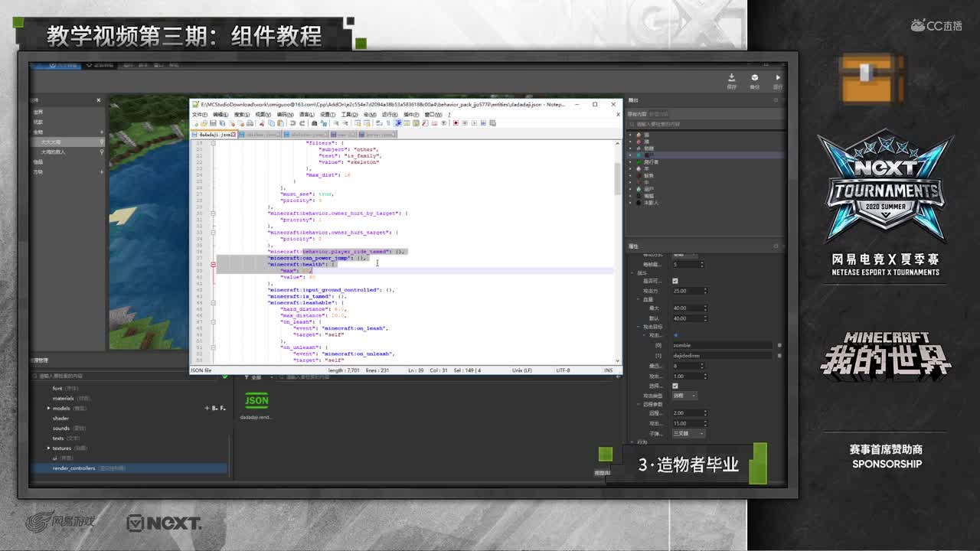Toggle the checkbox above the 25.00 field
Viewport: 980px width, 551px height.
point(675,281)
